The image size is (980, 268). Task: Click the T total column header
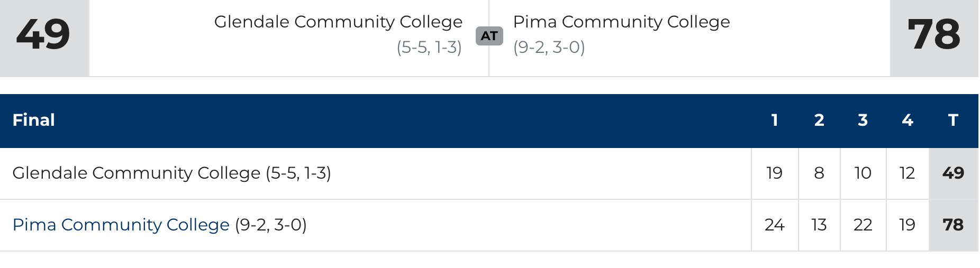953,120
